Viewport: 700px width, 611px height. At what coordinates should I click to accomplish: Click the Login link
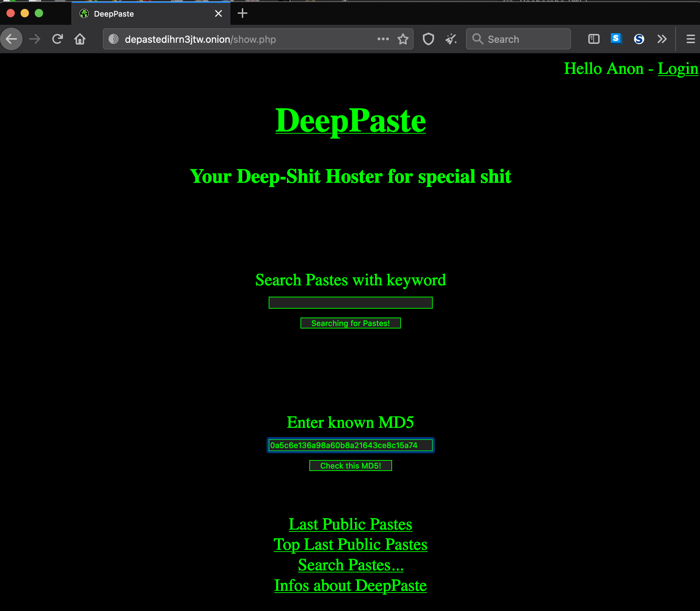tap(678, 69)
